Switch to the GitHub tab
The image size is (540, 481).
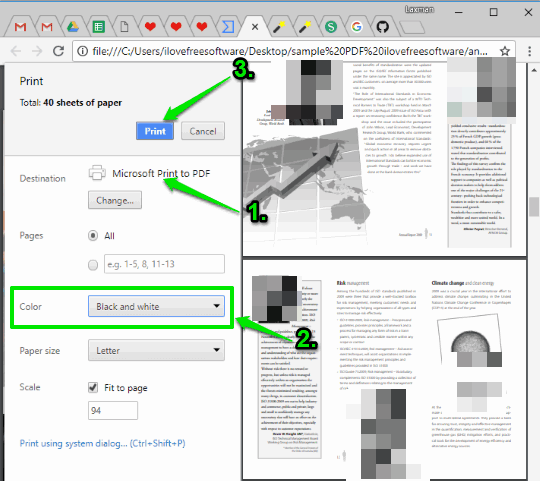[382, 27]
